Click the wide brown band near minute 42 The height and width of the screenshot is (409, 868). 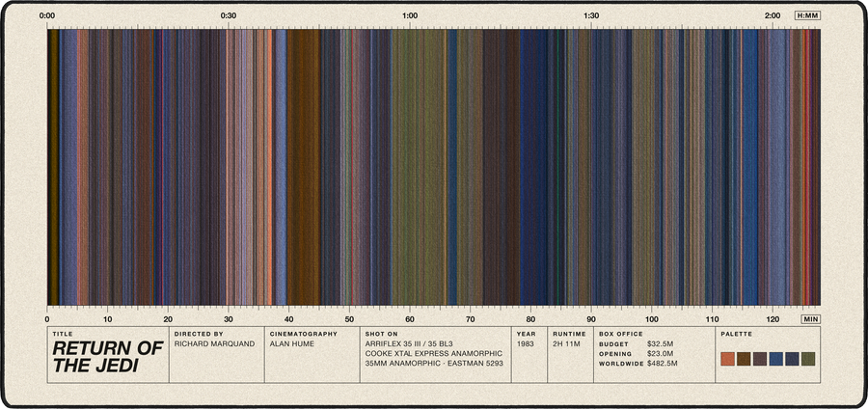(x=304, y=167)
